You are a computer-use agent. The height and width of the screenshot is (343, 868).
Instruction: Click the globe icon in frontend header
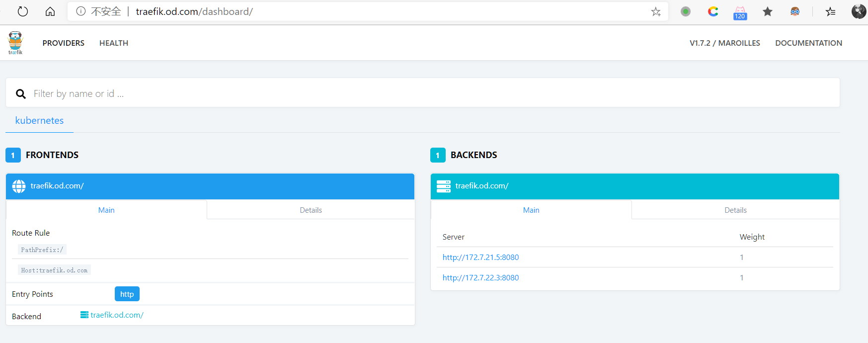point(19,186)
